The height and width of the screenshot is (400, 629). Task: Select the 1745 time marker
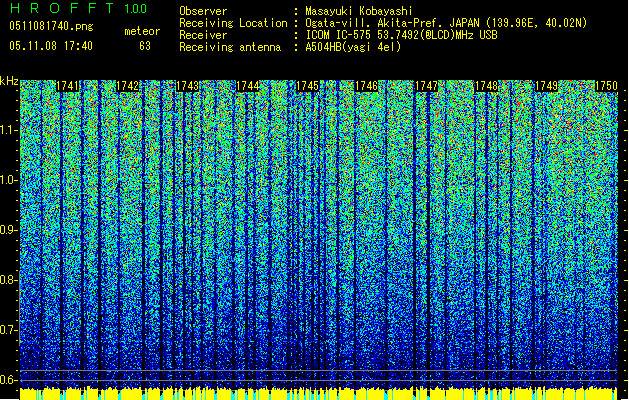pos(308,87)
